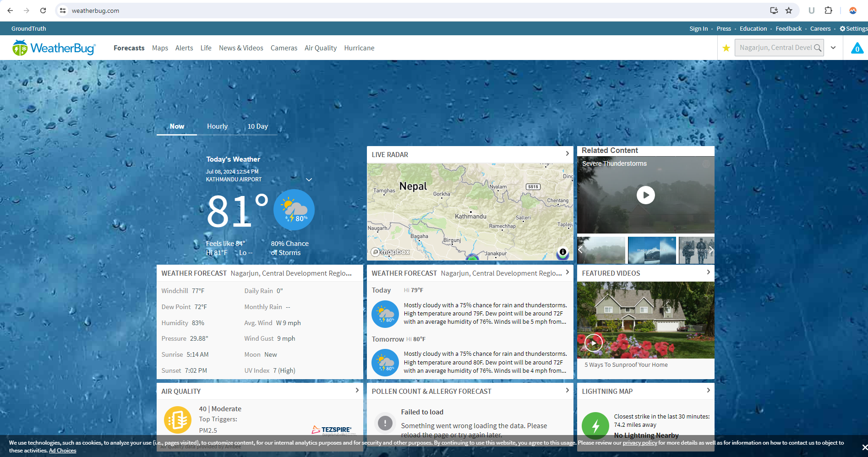Advance the Related Content carousel right arrow
Screen dimensions: 868x457
(711, 250)
